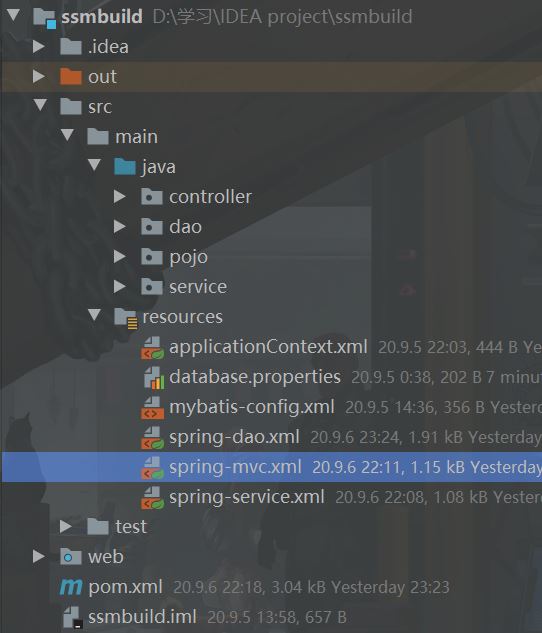Click the applicationContext.xml Spring config icon
Viewport: 542px width, 633px height.
[x=153, y=348]
